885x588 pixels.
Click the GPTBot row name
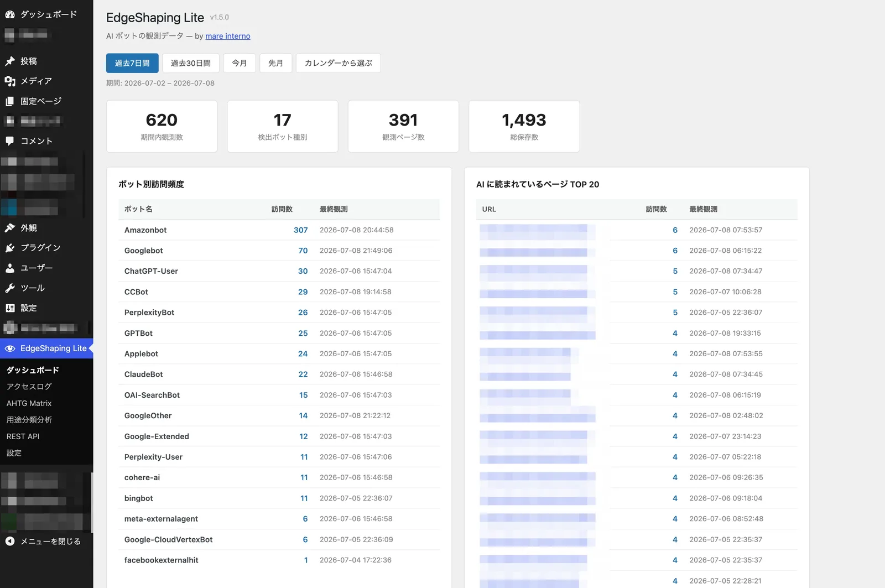[138, 333]
